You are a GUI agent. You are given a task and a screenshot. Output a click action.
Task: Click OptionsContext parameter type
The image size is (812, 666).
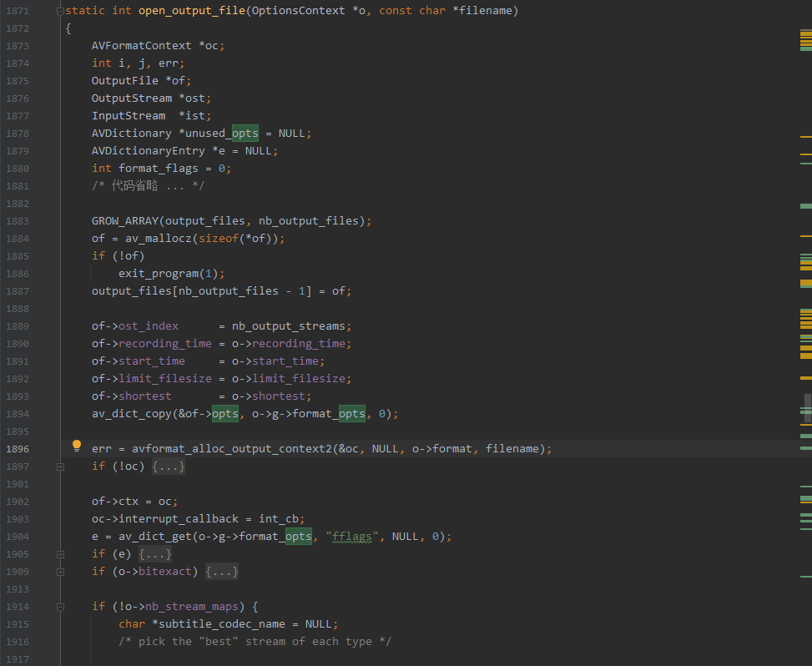[x=299, y=11]
